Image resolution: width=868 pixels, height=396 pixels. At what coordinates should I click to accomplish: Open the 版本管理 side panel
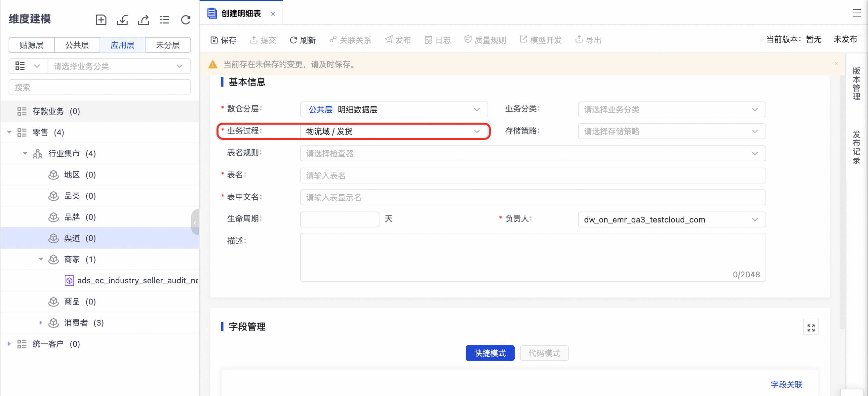[856, 84]
